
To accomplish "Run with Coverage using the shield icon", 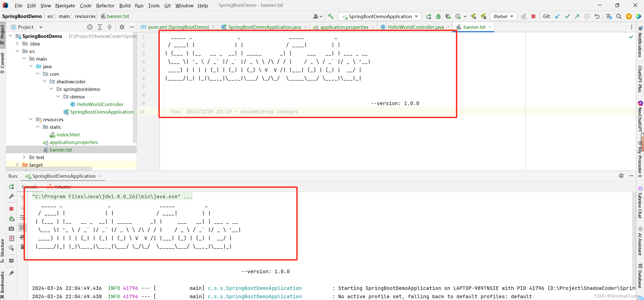I will click(448, 17).
